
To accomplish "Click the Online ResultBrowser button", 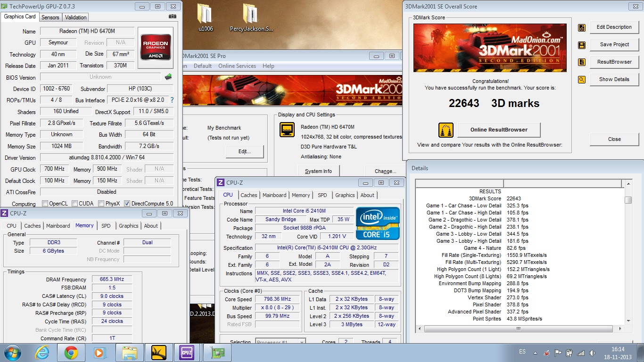I will coord(499,130).
